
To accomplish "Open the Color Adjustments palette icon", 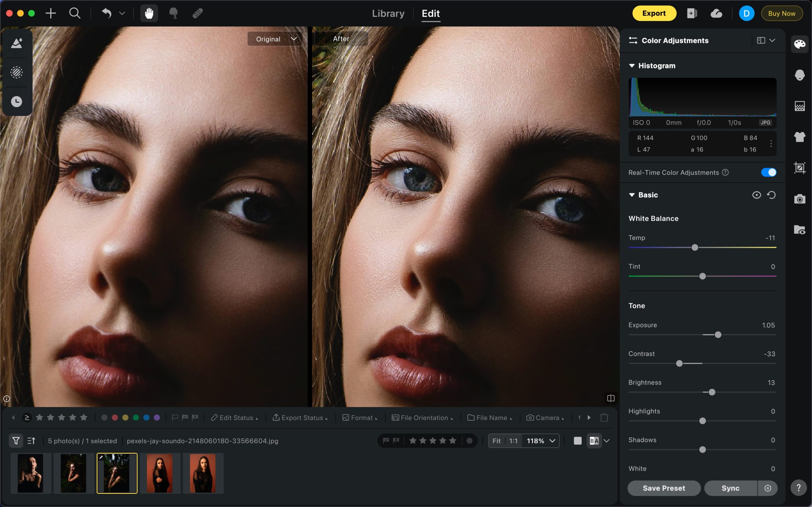I will coord(800,44).
